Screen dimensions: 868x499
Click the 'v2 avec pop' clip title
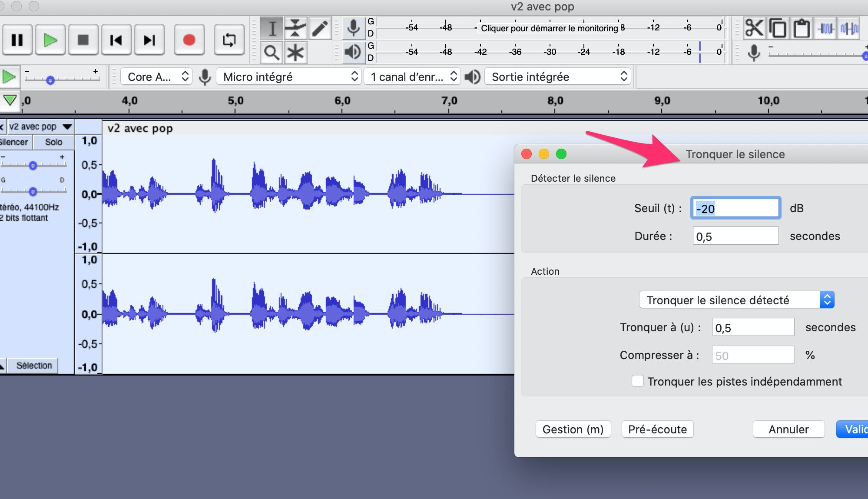[140, 128]
